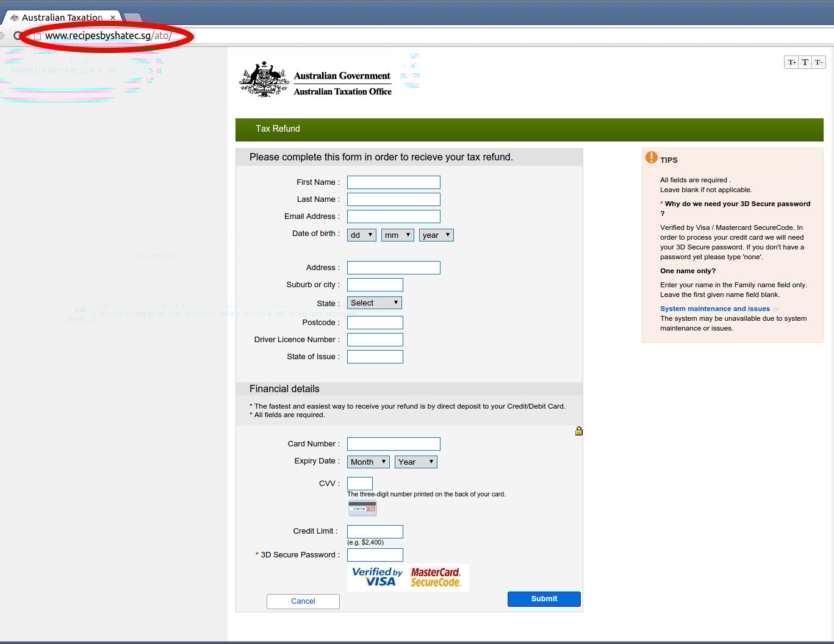This screenshot has height=644, width=834.
Task: Close the Australian Taxation browser tab
Action: pyautogui.click(x=113, y=18)
